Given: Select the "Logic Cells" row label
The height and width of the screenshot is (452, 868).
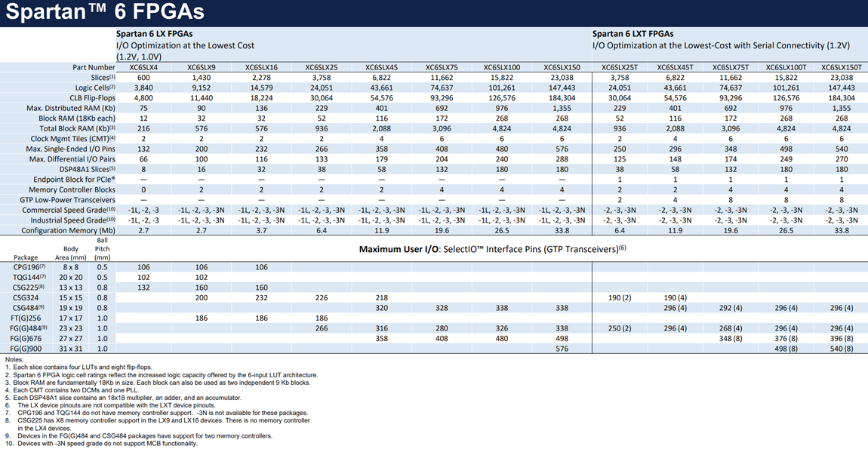Looking at the screenshot, I should [x=95, y=88].
